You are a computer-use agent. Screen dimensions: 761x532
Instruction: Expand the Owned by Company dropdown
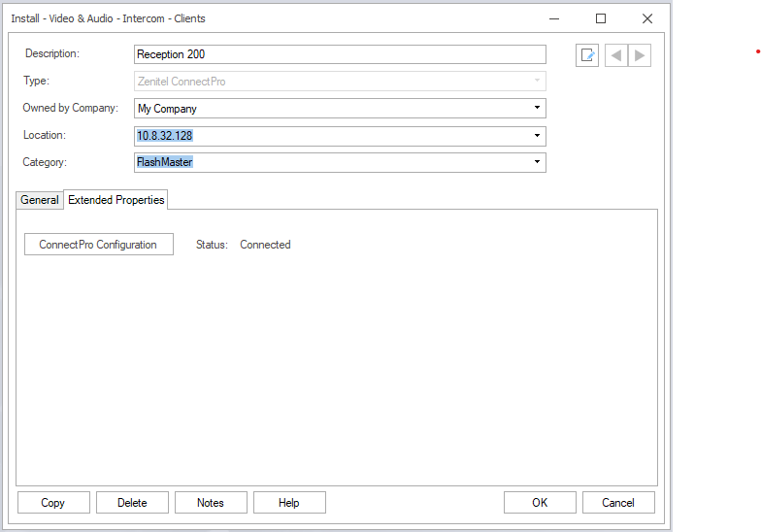537,109
